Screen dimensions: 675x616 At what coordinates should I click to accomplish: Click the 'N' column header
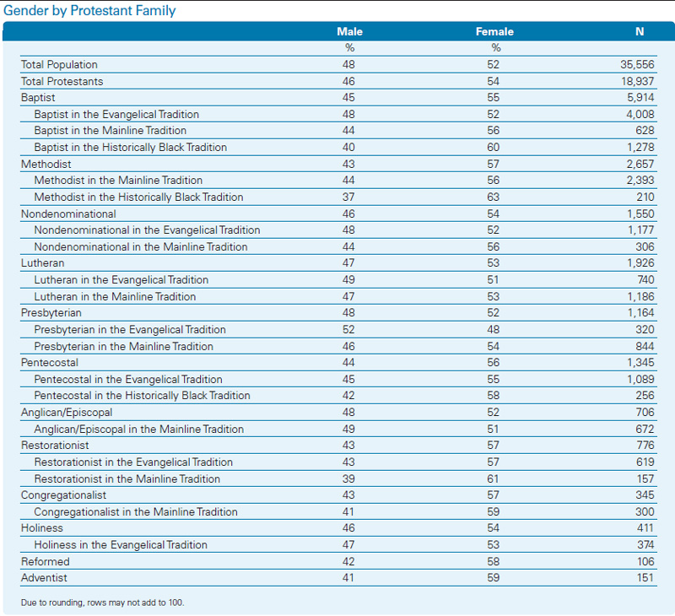(640, 31)
